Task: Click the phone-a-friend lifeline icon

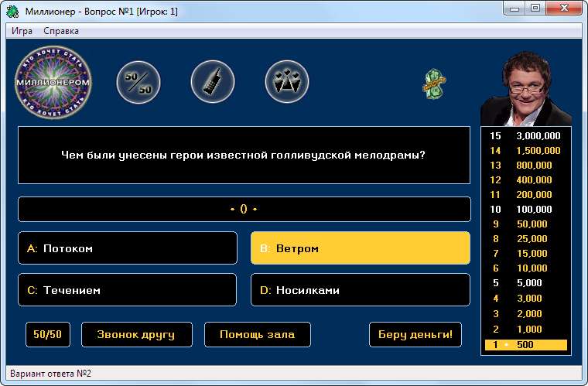Action: 213,82
